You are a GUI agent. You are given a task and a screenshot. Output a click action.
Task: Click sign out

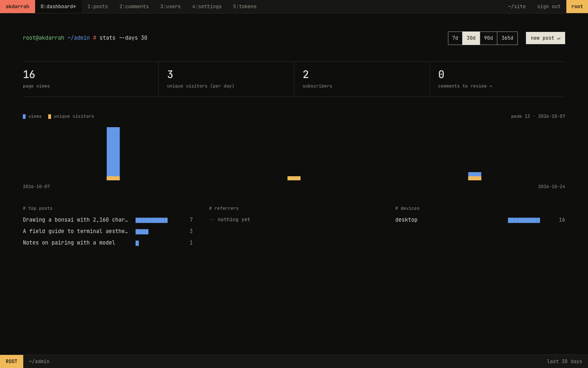point(549,7)
